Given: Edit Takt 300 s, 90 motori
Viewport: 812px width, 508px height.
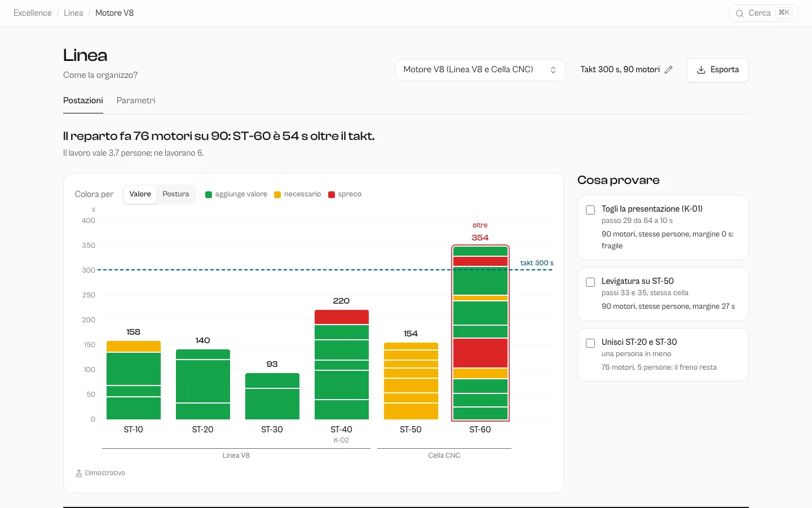Looking at the screenshot, I should [626, 69].
